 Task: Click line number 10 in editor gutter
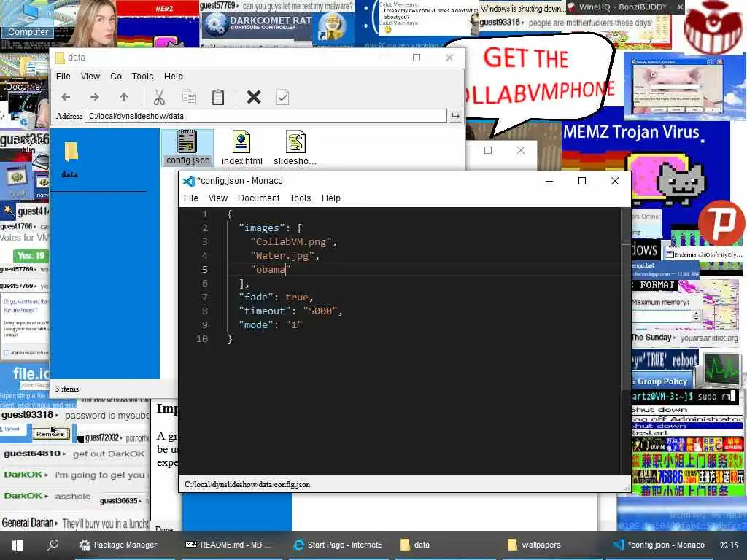[x=202, y=338]
